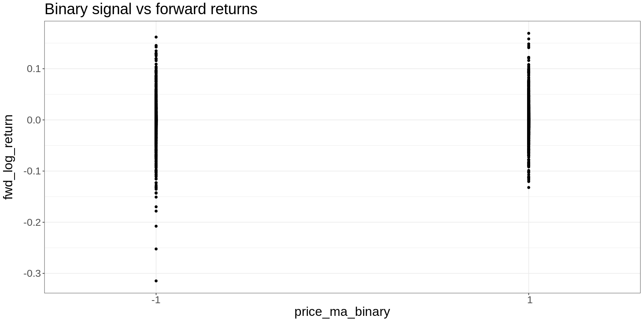Click the y-axis tick label -0.1
Viewport: 644px width, 322px height.
pos(32,171)
